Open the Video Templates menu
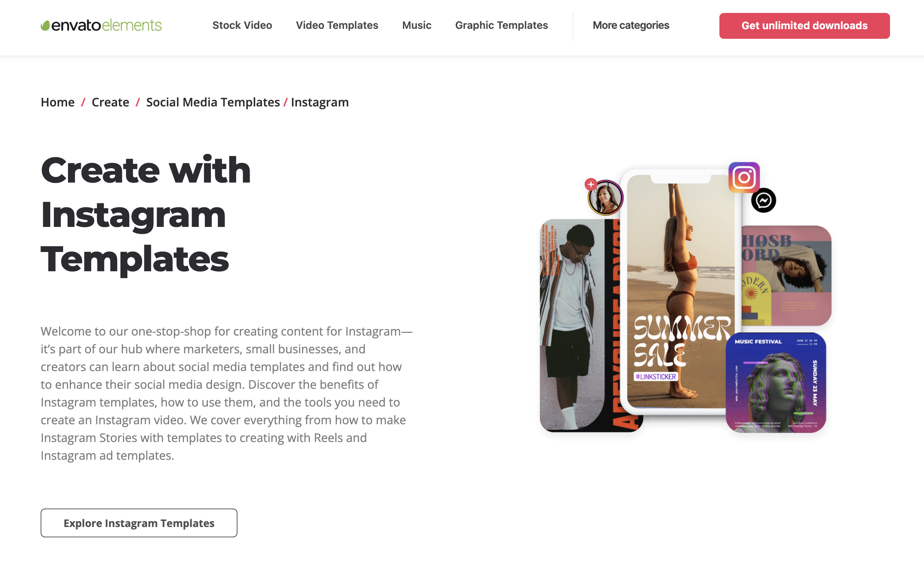Viewport: 924px width, 578px height. click(337, 25)
